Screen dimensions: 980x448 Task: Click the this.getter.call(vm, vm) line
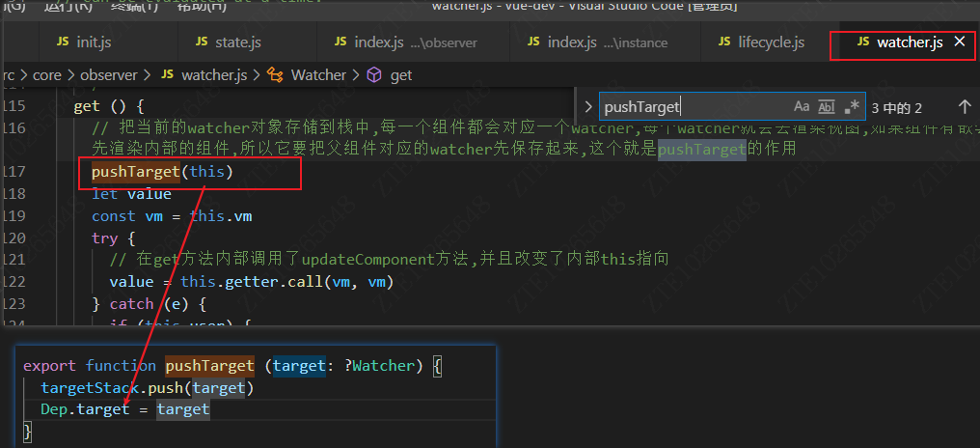(251, 282)
